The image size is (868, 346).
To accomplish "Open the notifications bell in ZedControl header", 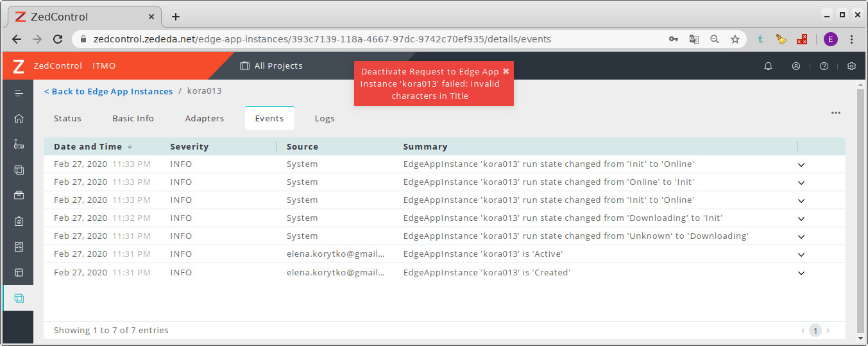I will [768, 66].
